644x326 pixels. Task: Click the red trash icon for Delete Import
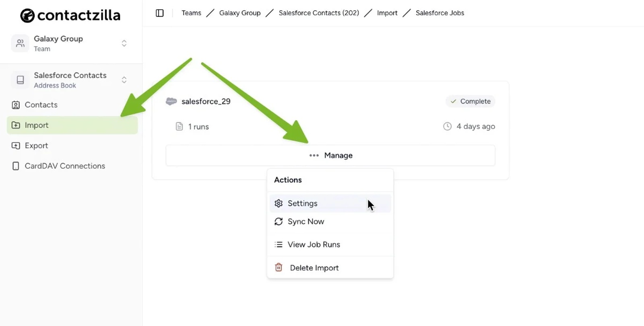(279, 267)
